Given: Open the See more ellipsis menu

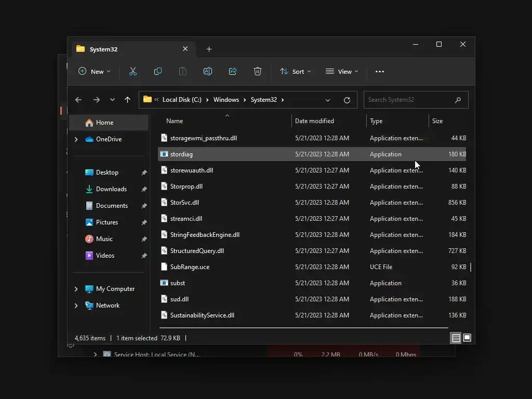Looking at the screenshot, I should pyautogui.click(x=380, y=72).
